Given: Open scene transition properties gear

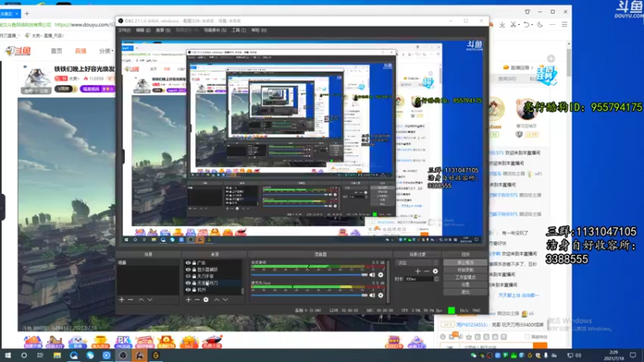Looking at the screenshot, I should 436,271.
